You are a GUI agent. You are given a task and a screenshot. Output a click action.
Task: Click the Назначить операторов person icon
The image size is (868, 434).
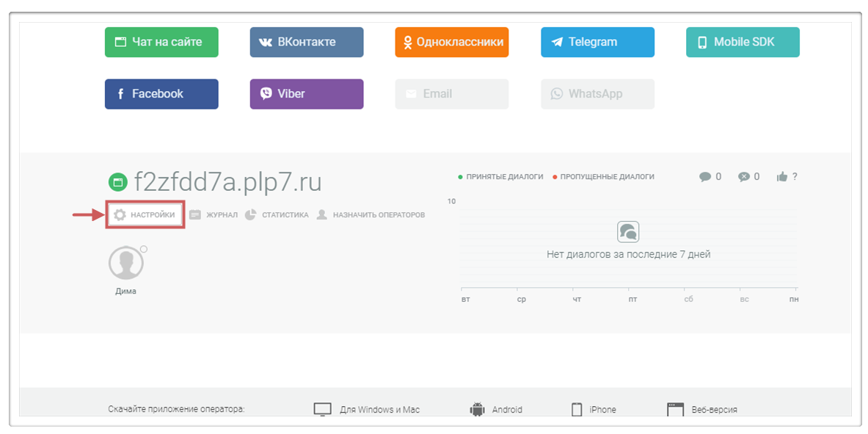322,215
